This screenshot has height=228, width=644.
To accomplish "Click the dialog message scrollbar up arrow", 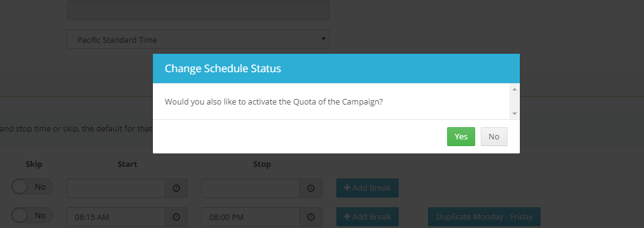I will 514,89.
